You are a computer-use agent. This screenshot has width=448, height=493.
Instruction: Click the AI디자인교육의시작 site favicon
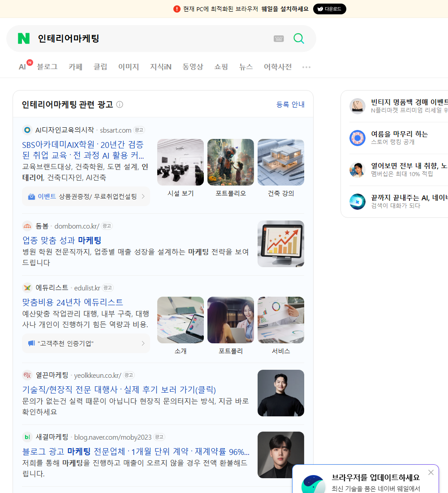[x=27, y=130]
